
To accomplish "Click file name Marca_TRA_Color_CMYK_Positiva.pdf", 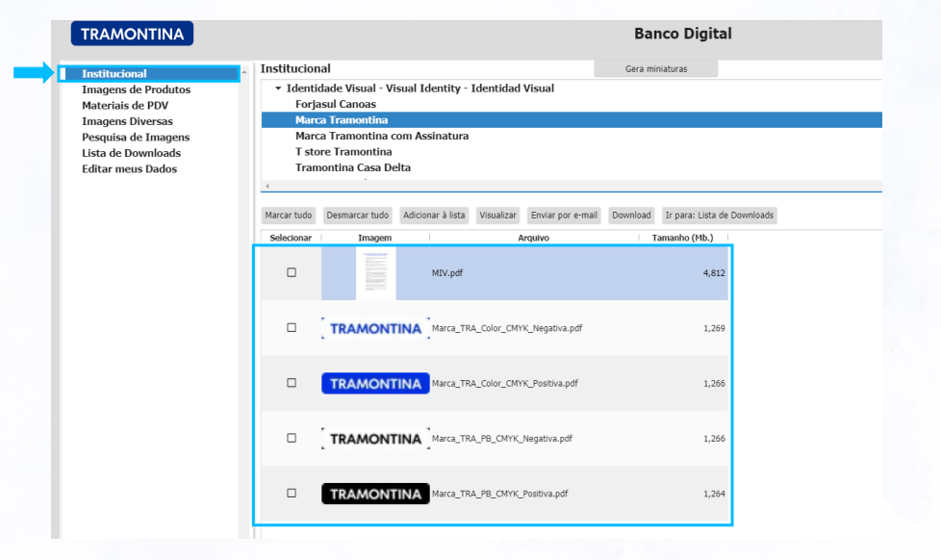I will (x=505, y=384).
